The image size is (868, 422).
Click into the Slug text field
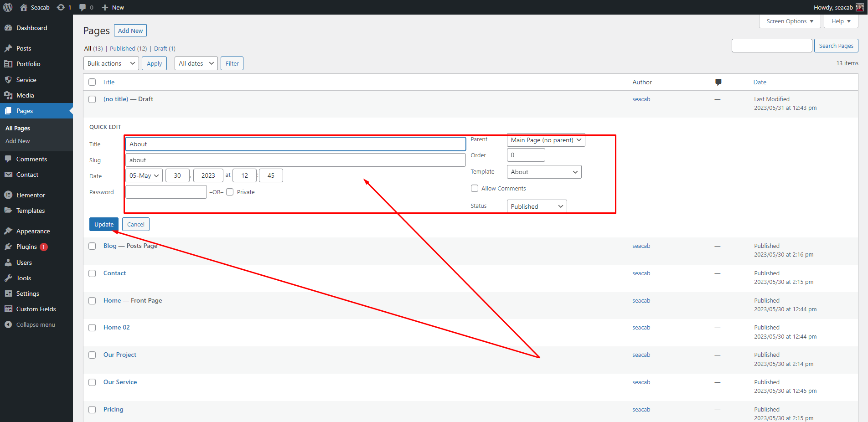(295, 160)
